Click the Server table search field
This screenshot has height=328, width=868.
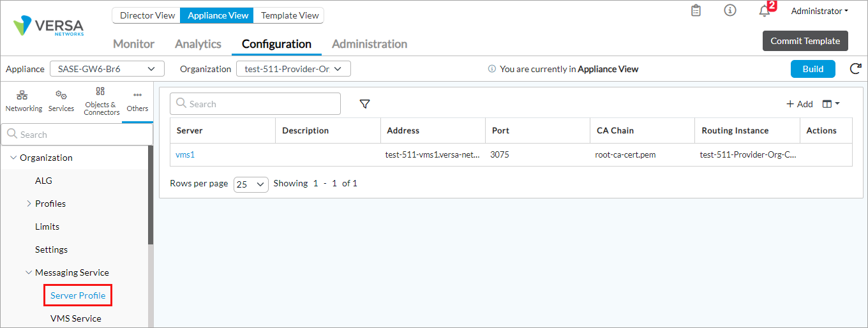pyautogui.click(x=255, y=104)
